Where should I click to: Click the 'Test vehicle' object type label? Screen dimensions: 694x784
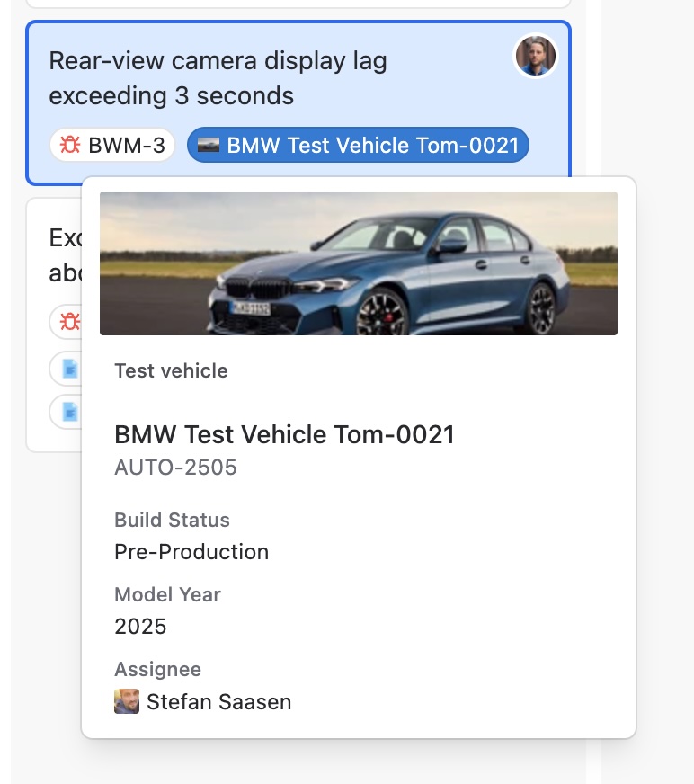[171, 371]
